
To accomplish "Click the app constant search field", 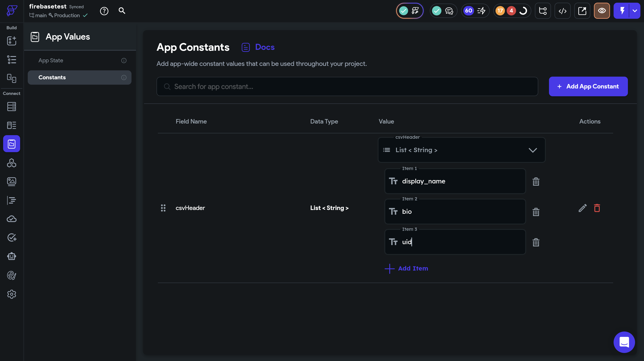I will (347, 86).
